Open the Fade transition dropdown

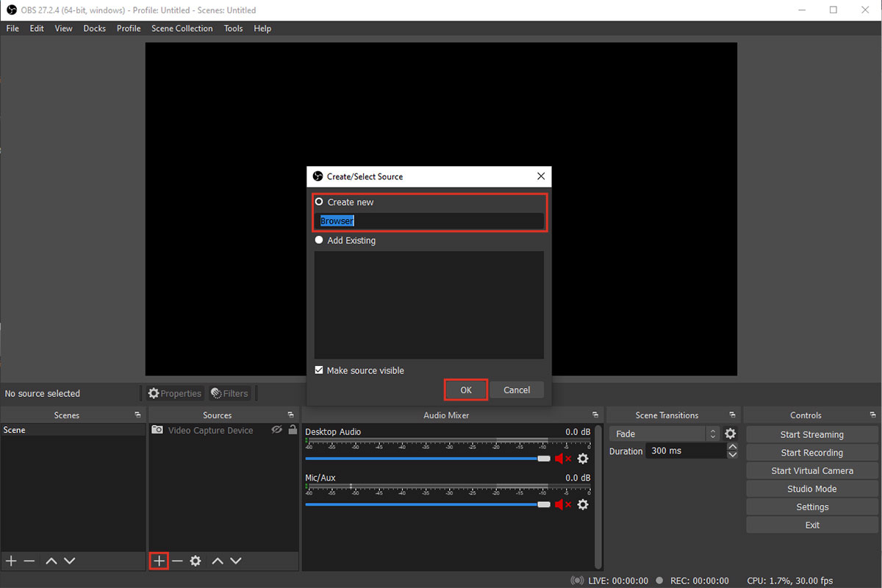(x=664, y=434)
